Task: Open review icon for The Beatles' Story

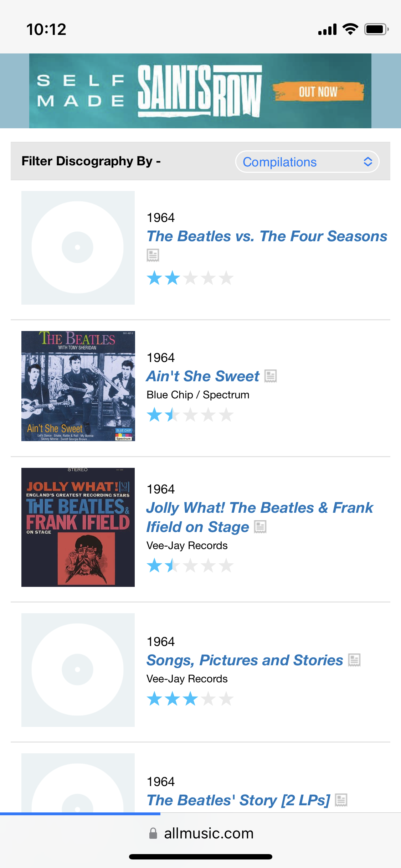Action: pyautogui.click(x=341, y=800)
